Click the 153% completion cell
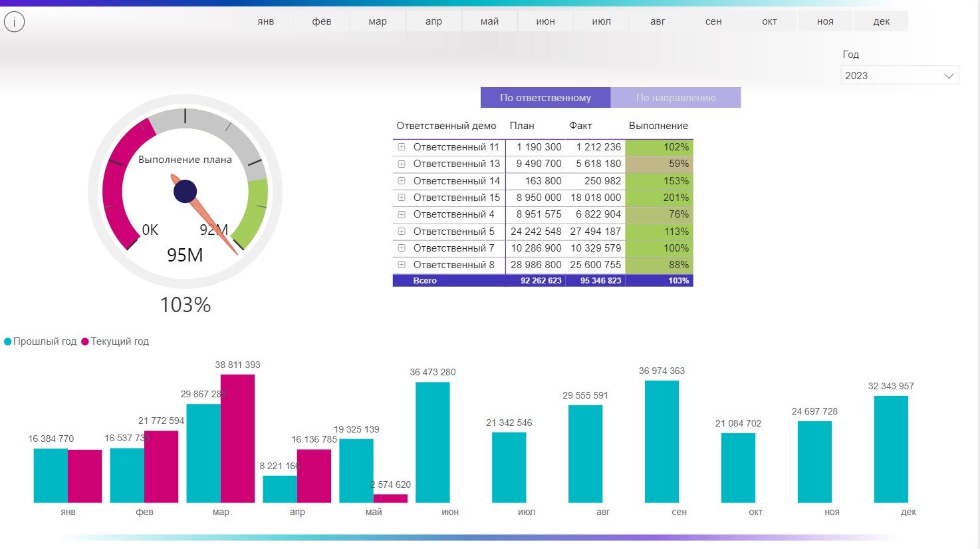 659,181
